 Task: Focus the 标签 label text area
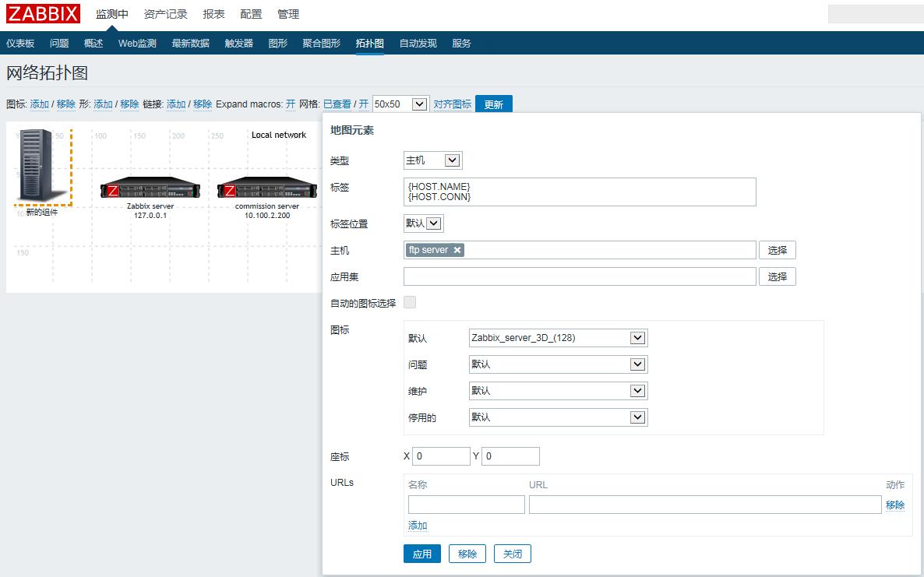(580, 192)
